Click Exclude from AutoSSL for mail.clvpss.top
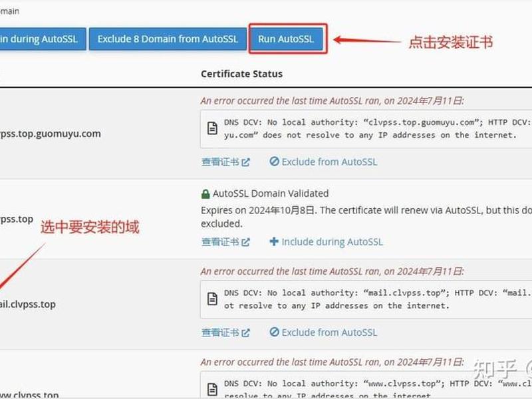The width and height of the screenshot is (532, 399). (323, 332)
